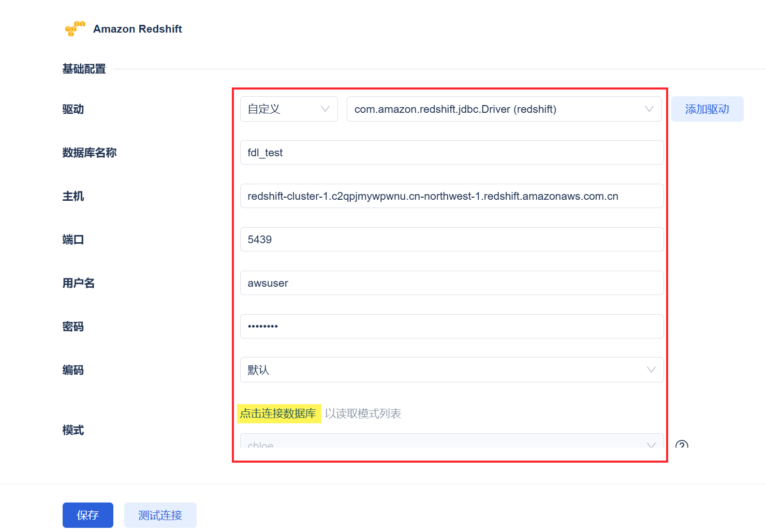
Task: Click the 保存 button
Action: coord(88,515)
